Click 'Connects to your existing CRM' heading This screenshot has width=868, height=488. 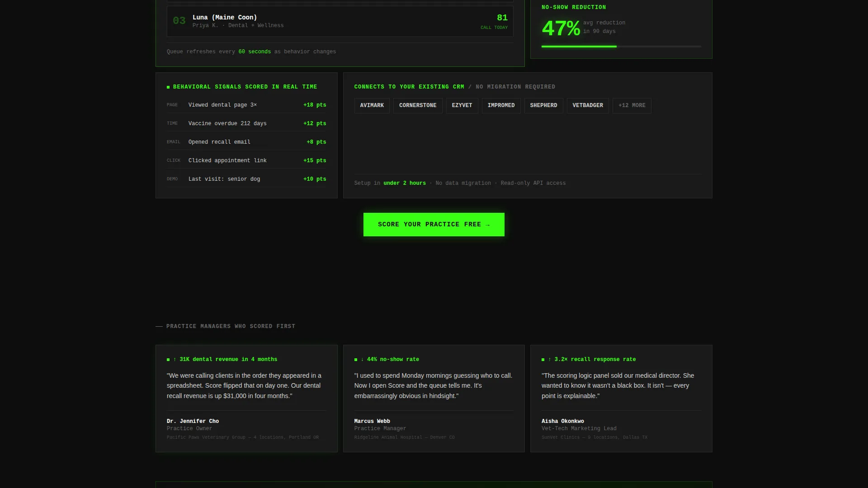point(409,87)
